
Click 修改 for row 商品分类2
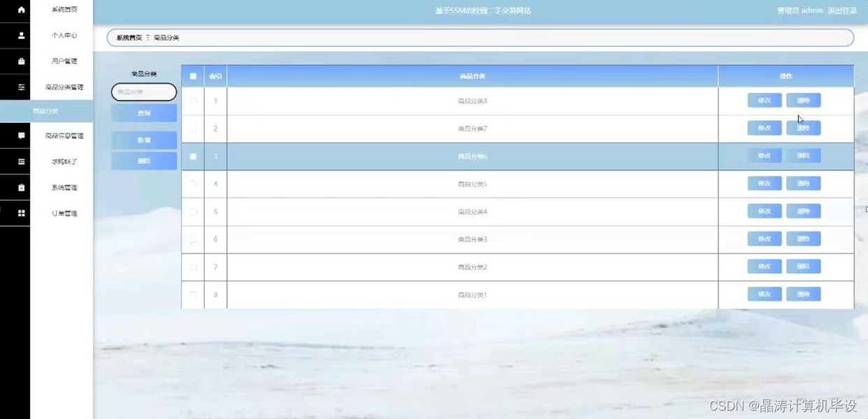[x=765, y=266]
